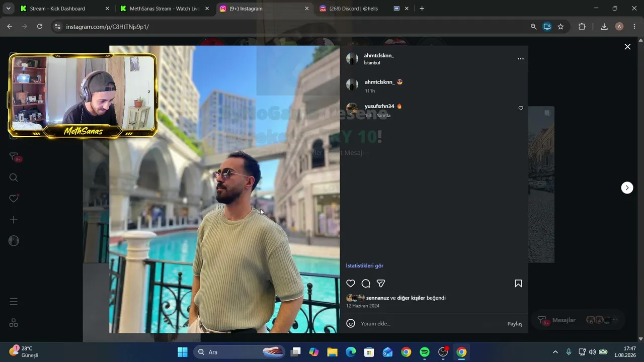Open the post's three-dot options menu
644x362 pixels.
pyautogui.click(x=521, y=59)
